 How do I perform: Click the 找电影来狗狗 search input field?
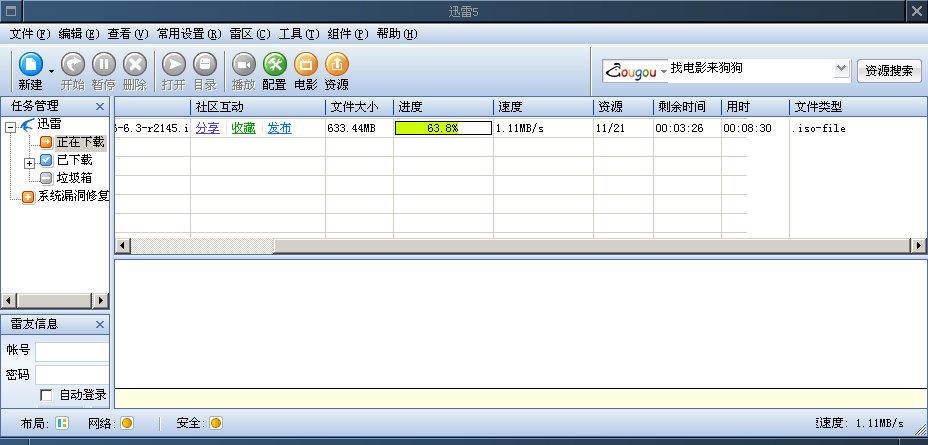[750, 69]
